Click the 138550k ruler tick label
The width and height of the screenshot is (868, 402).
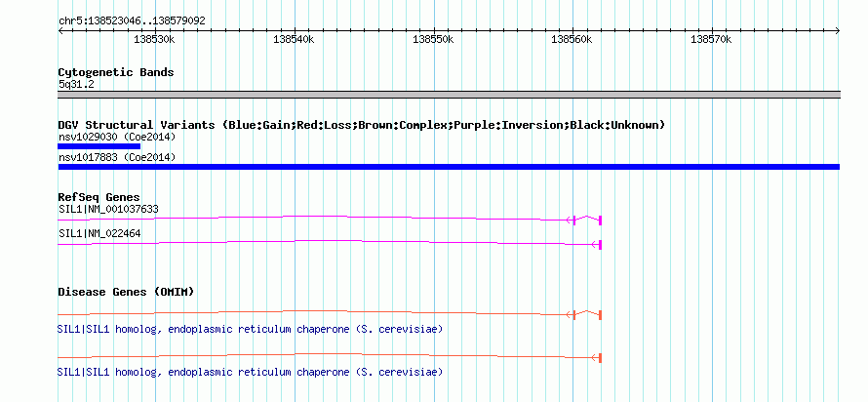click(433, 40)
